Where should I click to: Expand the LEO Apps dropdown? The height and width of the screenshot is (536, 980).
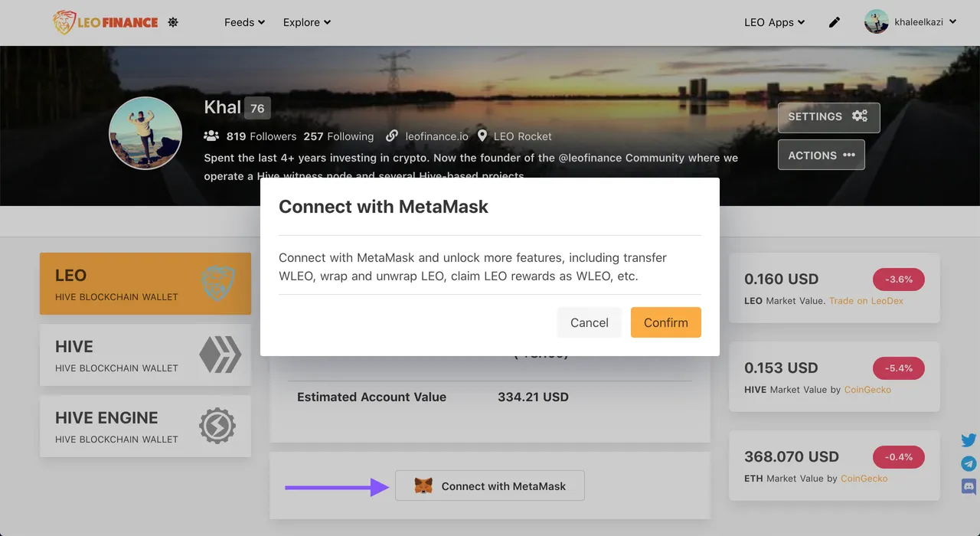(x=774, y=22)
